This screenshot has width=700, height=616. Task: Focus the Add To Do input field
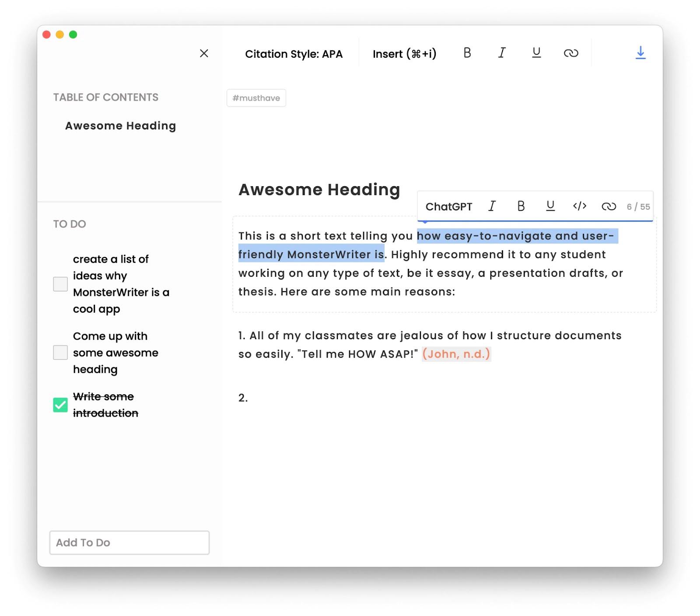(129, 543)
